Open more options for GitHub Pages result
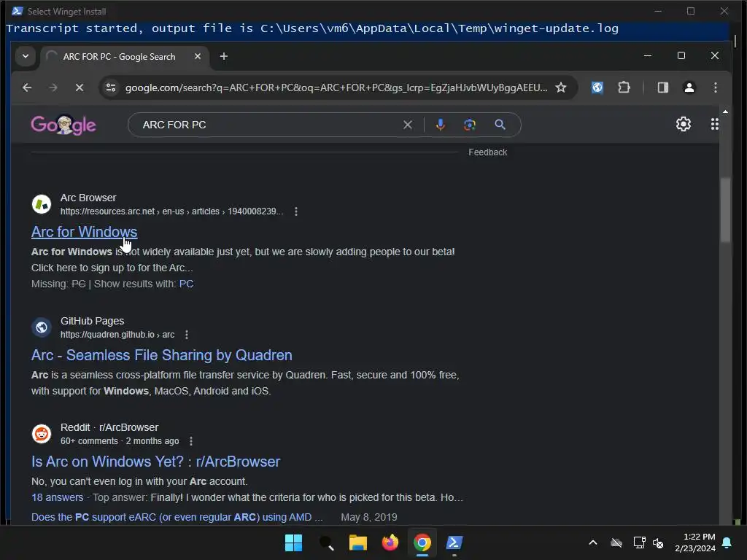This screenshot has width=747, height=560. click(x=187, y=335)
